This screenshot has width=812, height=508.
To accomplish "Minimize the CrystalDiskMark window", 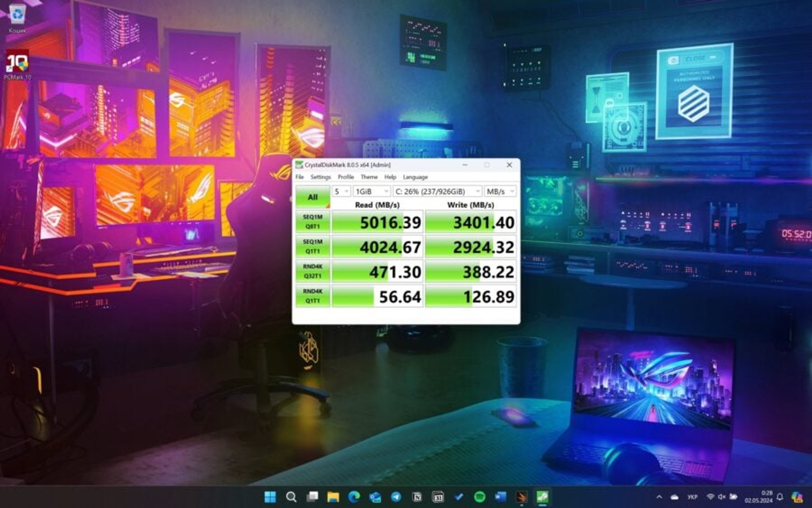I will coord(465,165).
